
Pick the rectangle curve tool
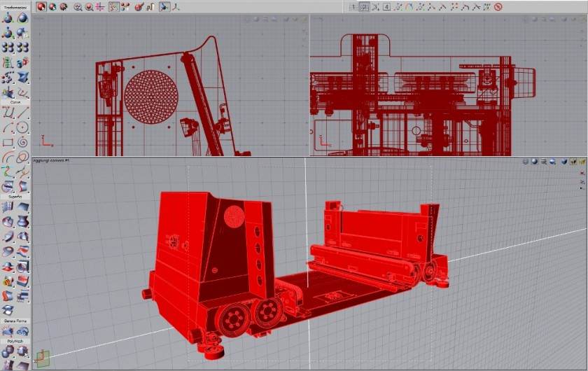point(8,142)
